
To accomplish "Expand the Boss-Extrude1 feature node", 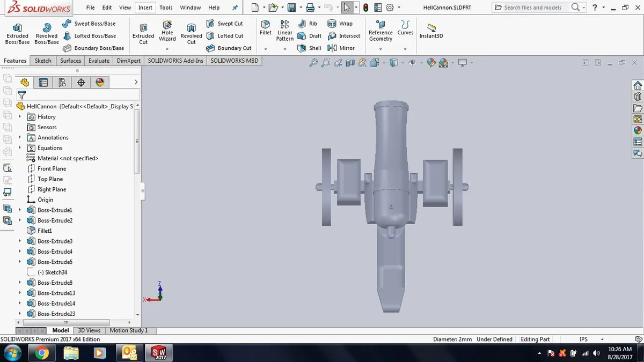I will tap(20, 210).
